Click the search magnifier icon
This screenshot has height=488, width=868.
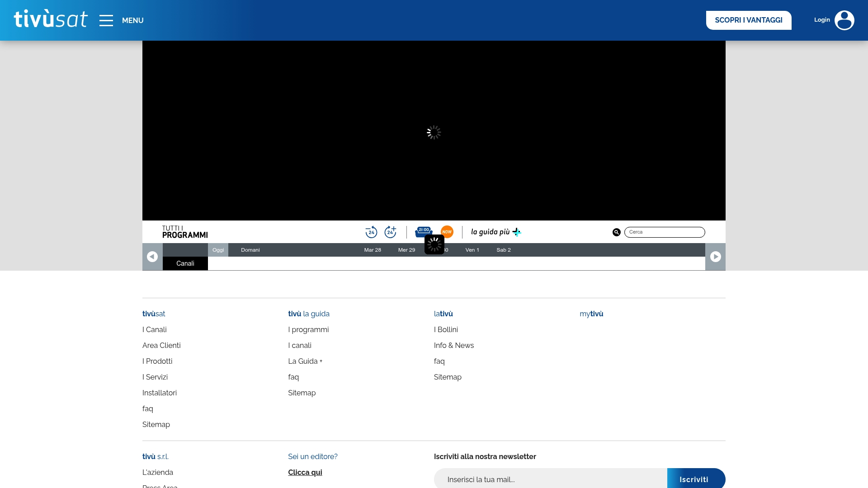pyautogui.click(x=616, y=232)
